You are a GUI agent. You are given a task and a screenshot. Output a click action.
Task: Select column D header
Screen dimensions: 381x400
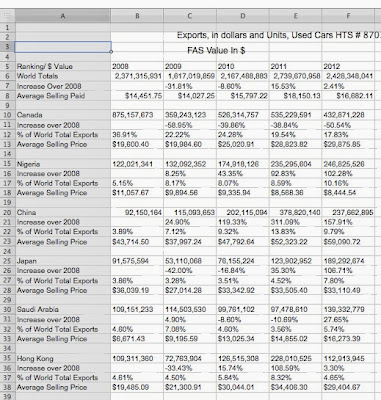pyautogui.click(x=242, y=16)
